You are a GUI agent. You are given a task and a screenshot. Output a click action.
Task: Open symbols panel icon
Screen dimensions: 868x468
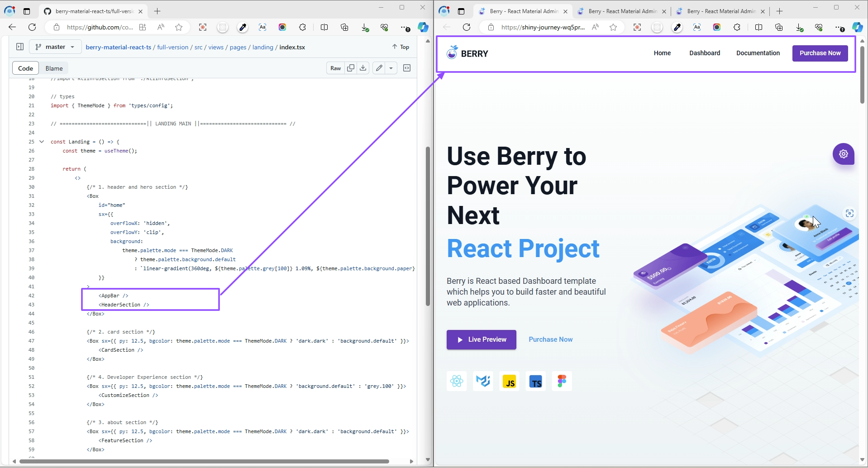pos(407,68)
